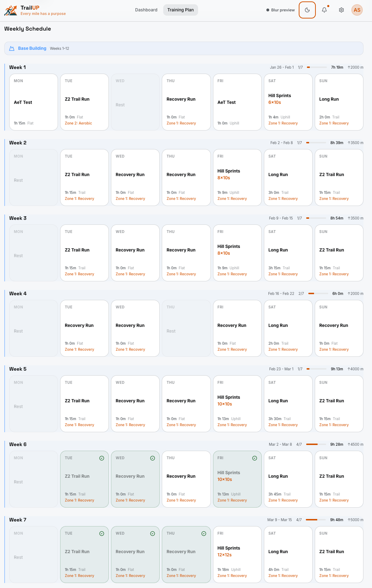Click the Blur preview status dot

268,10
